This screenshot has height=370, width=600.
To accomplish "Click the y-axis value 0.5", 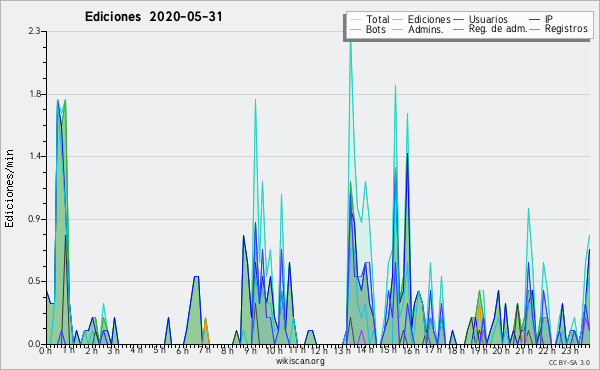I will pyautogui.click(x=35, y=281).
